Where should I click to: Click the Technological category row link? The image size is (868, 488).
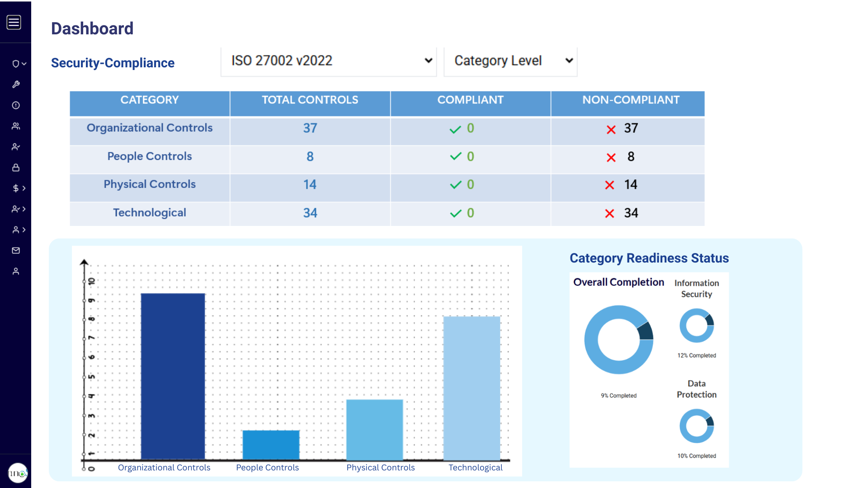(x=150, y=213)
